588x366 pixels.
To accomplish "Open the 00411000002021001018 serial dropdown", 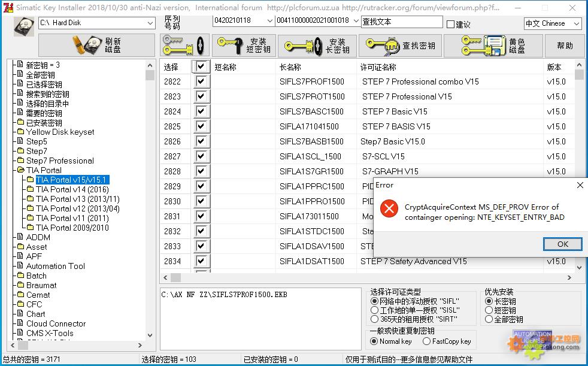I will (x=356, y=21).
